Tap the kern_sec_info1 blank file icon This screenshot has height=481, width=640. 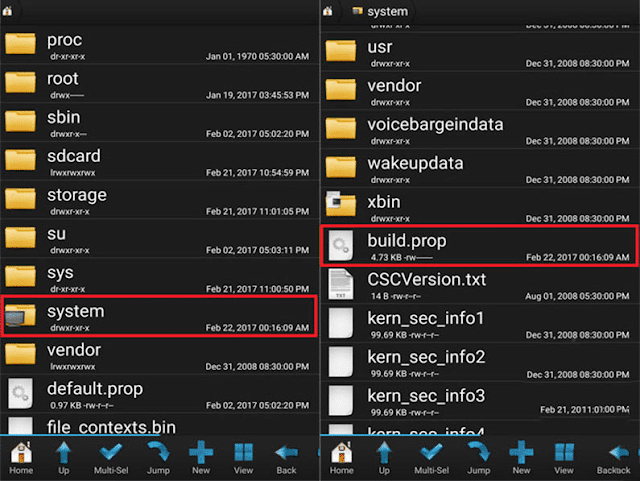(341, 323)
